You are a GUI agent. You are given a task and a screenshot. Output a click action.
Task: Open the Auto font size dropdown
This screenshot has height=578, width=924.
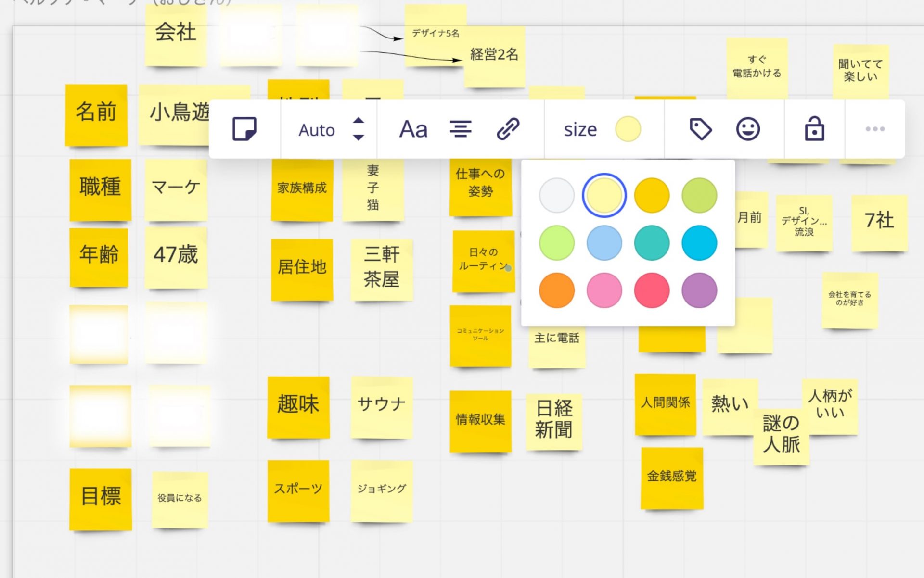pyautogui.click(x=317, y=130)
